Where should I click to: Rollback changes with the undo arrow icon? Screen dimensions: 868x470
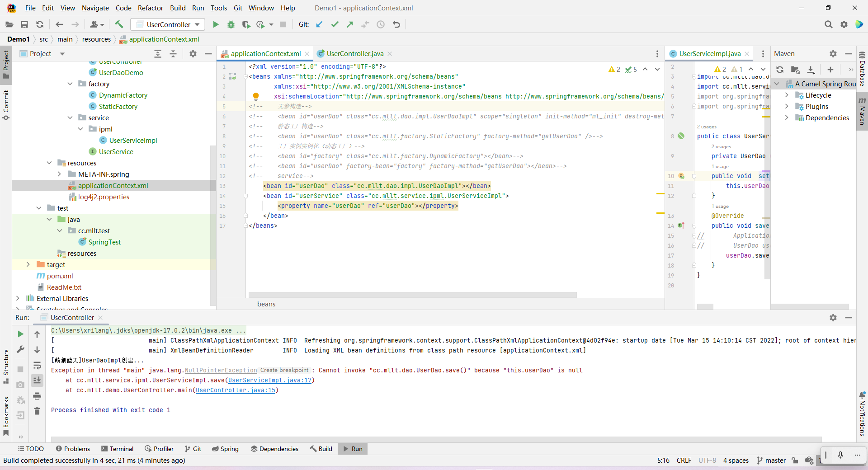(396, 24)
